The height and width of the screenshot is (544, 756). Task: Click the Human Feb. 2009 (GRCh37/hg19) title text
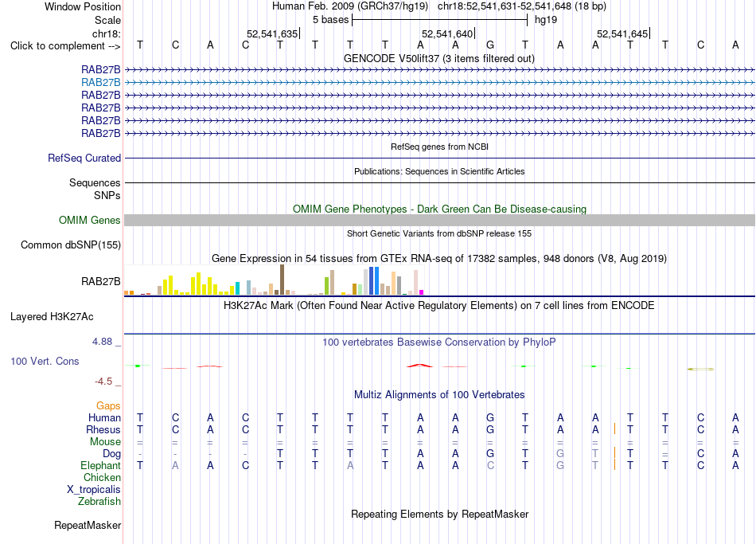[349, 6]
